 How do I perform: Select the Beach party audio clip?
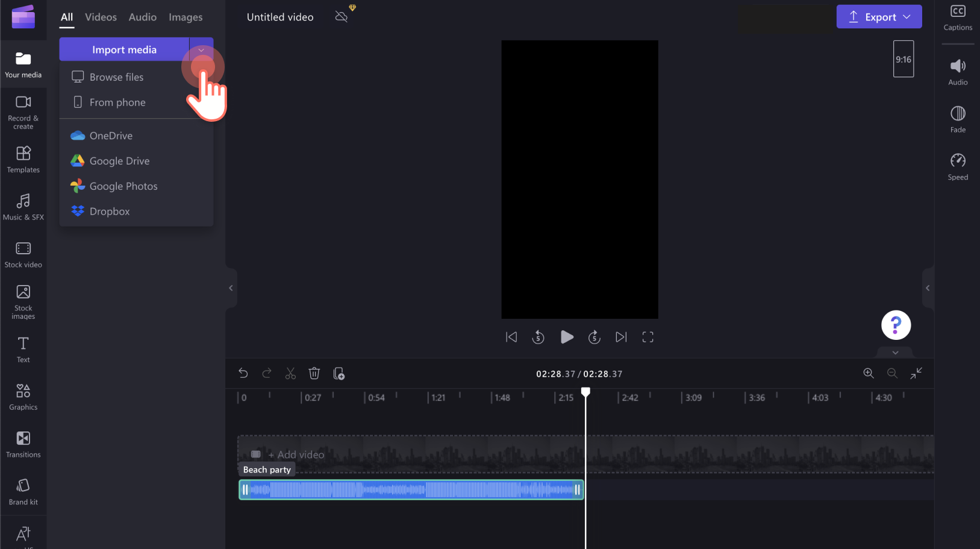411,490
